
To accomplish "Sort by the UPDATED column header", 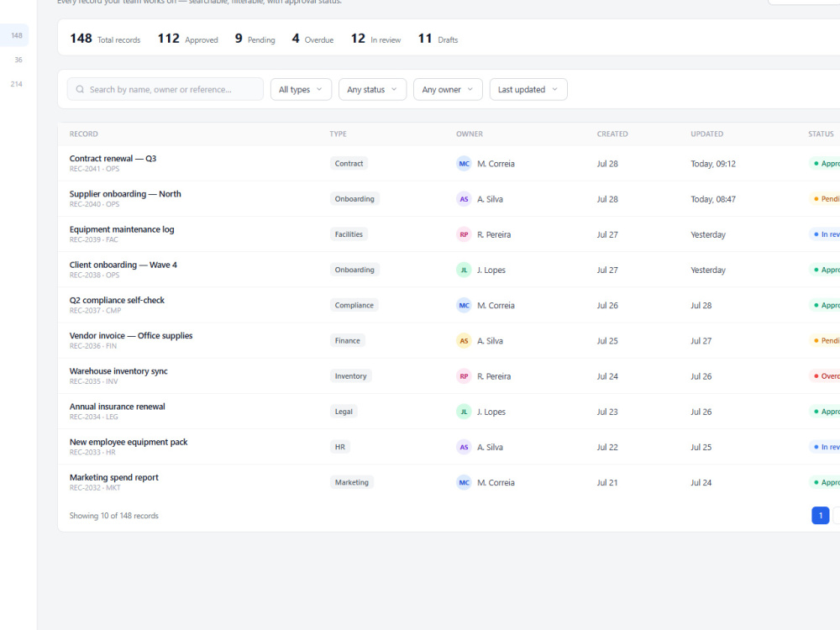I will [706, 134].
